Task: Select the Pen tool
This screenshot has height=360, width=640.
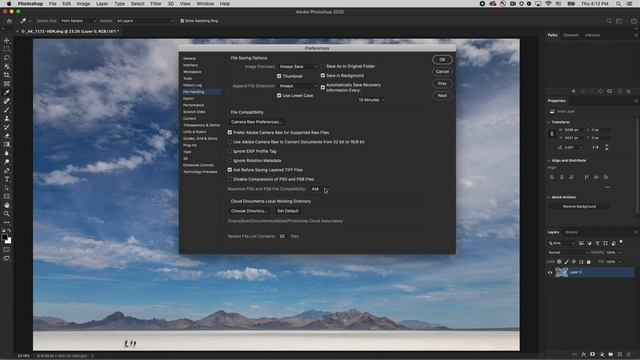Action: [7, 171]
